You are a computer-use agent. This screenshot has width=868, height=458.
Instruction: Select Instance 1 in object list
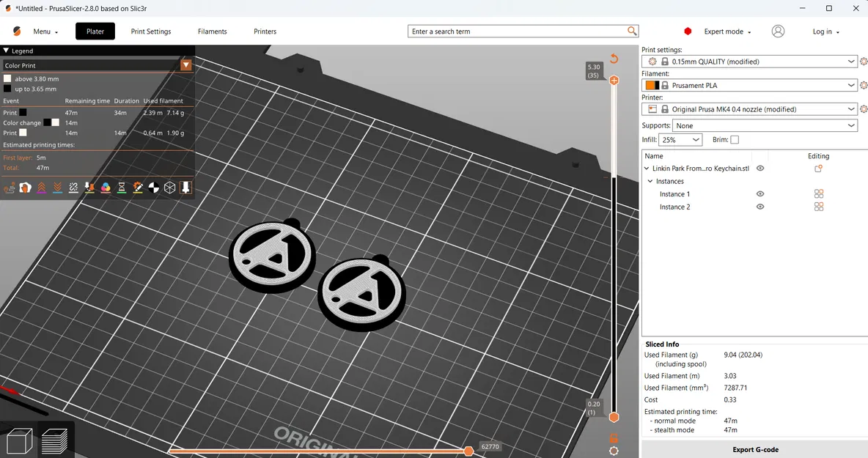(674, 194)
